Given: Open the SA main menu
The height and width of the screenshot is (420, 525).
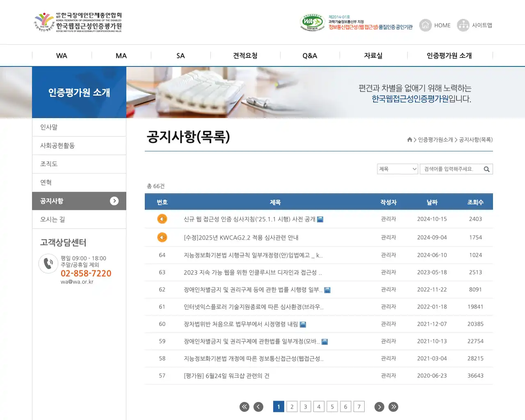Looking at the screenshot, I should pos(180,56).
